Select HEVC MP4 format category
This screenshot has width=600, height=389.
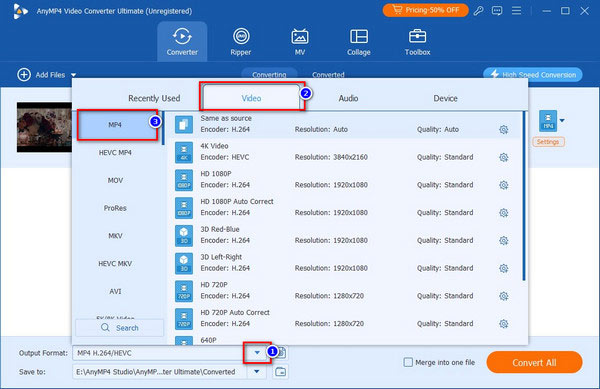(115, 153)
